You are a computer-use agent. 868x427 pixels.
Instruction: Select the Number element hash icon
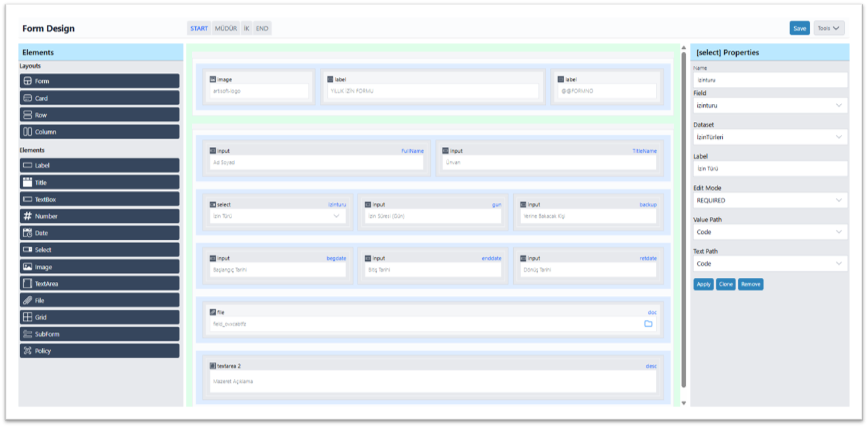click(28, 216)
